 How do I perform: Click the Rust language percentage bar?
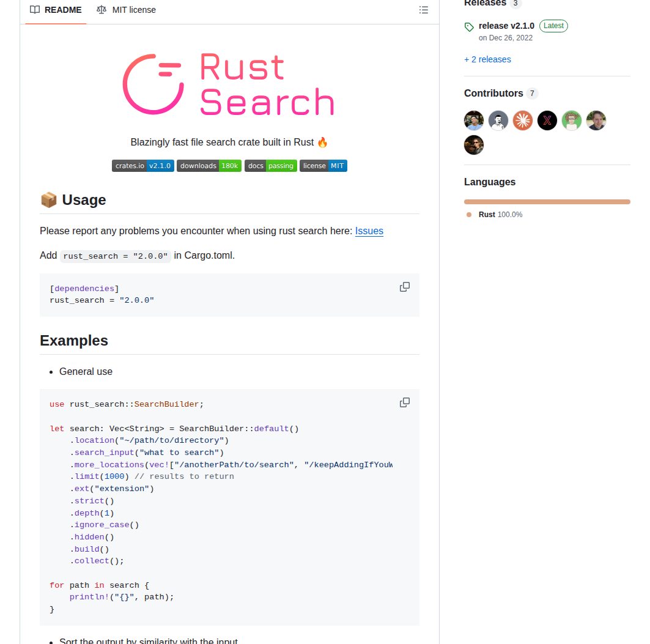(547, 201)
